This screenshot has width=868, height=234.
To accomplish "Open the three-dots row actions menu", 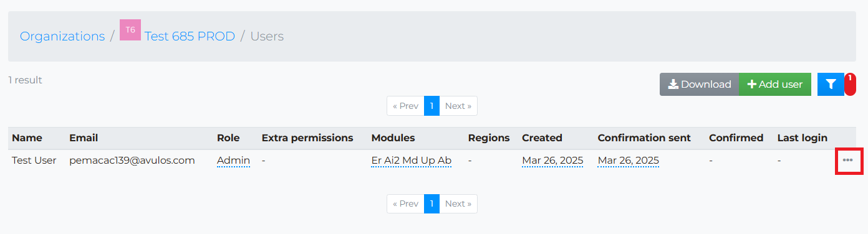I will 847,161.
